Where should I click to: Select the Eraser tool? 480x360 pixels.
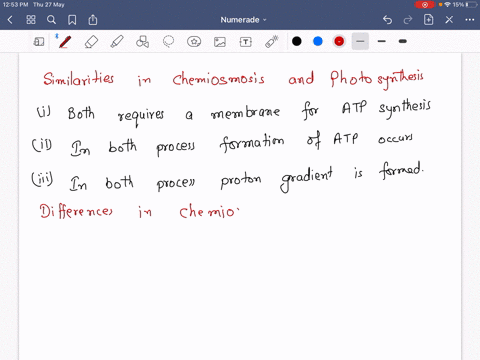click(91, 42)
